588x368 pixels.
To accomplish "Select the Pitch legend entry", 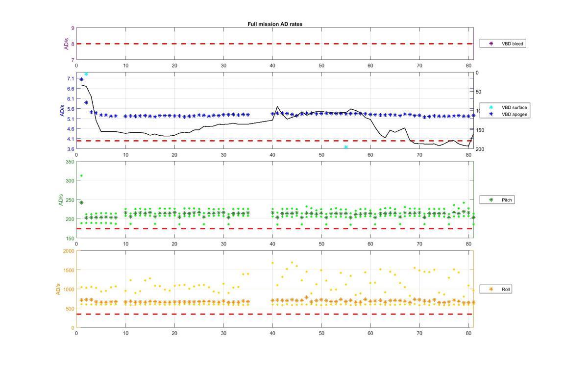I will (496, 200).
